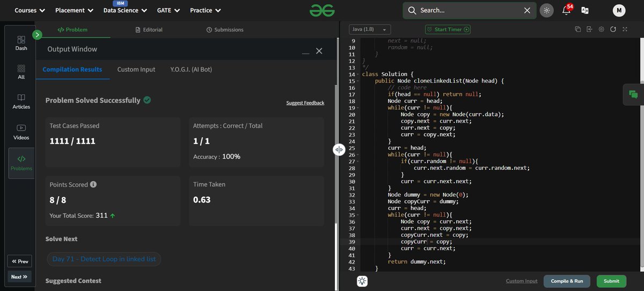Screen dimensions: 644x291
Task: Select the Compilation Results tab
Action: (72, 70)
